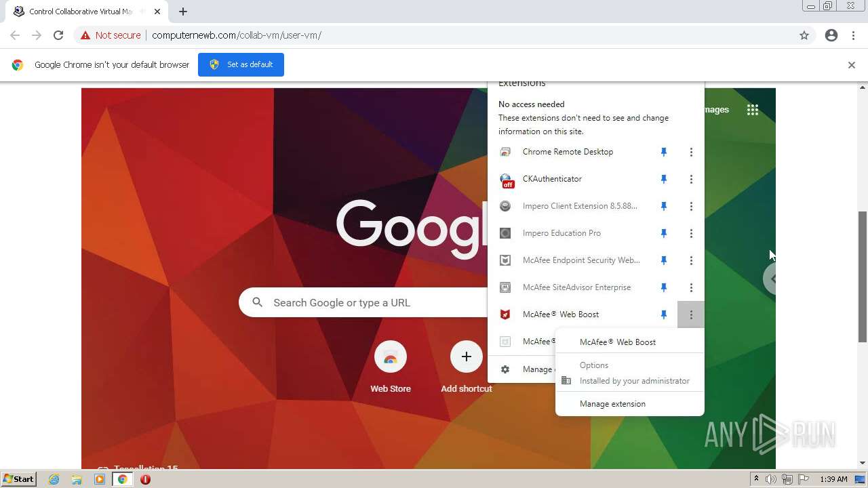The image size is (868, 488).
Task: Open more actions for CKAuthenticator
Action: [691, 179]
